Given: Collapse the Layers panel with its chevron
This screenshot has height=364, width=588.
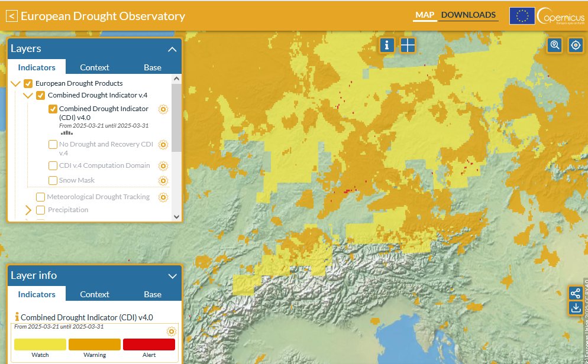Looking at the screenshot, I should (172, 50).
